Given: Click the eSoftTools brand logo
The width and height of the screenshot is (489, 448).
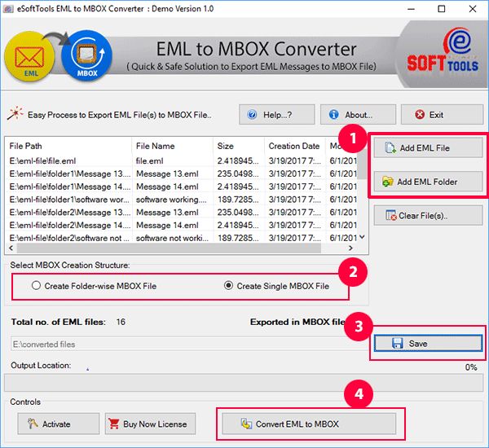Looking at the screenshot, I should (x=443, y=50).
